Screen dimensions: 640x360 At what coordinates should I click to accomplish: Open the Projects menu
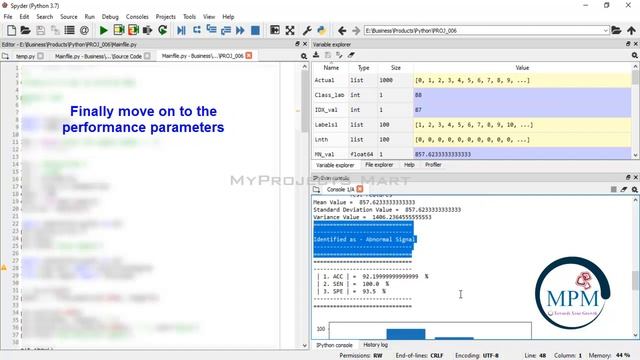point(165,17)
